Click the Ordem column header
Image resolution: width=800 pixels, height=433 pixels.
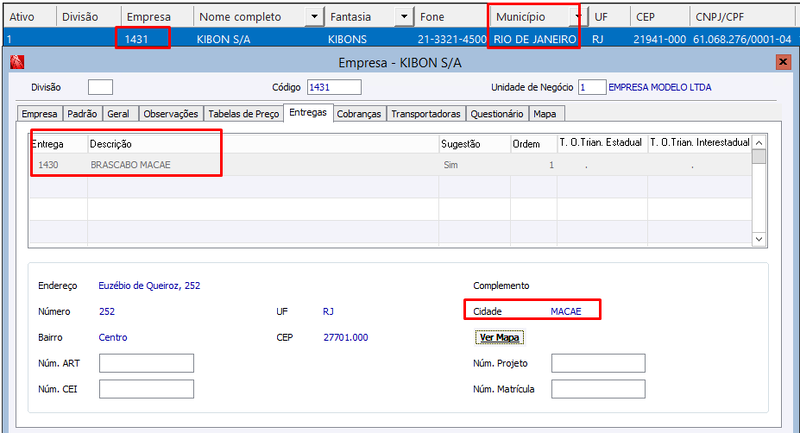click(534, 144)
